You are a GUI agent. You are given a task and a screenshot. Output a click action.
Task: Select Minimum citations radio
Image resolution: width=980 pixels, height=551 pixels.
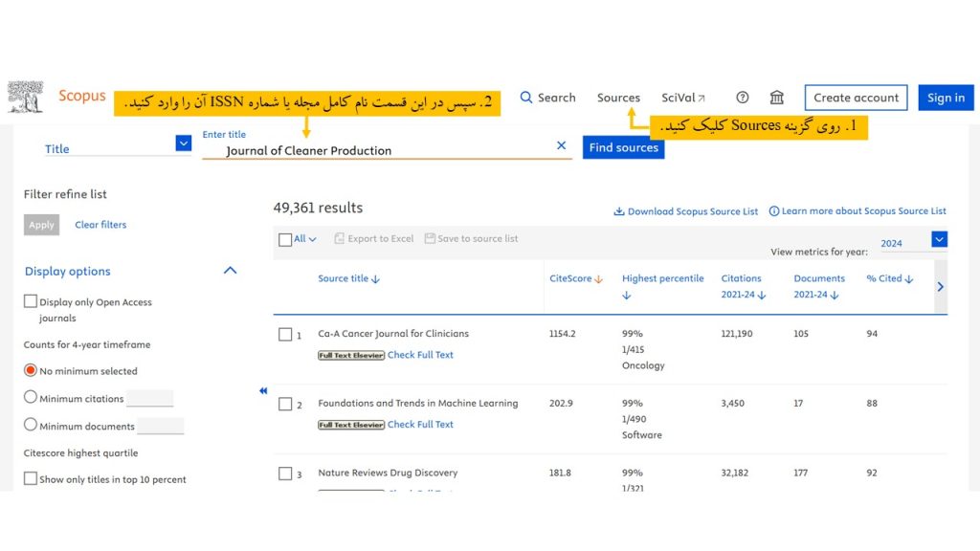click(x=30, y=397)
